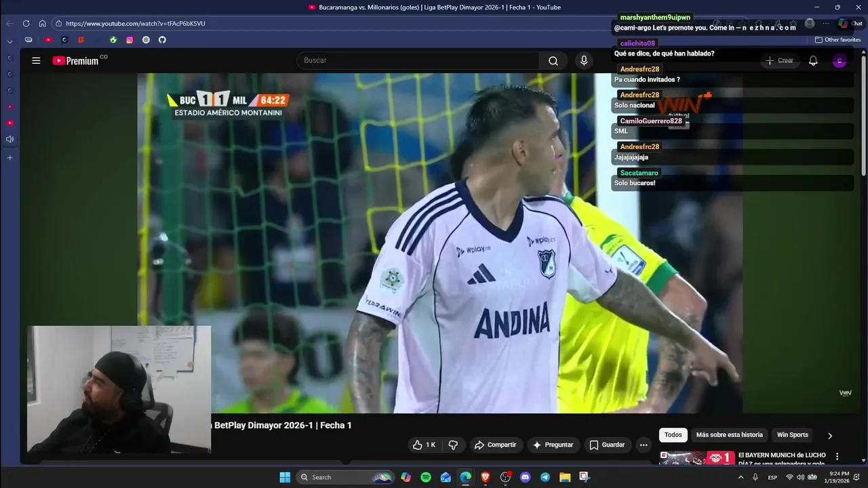Open File Explorer from the taskbar

565,477
